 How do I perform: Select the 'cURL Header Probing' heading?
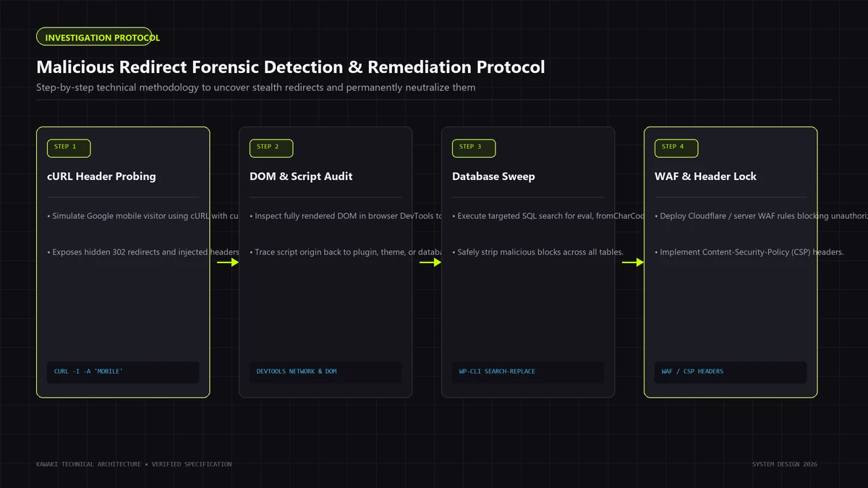[101, 176]
